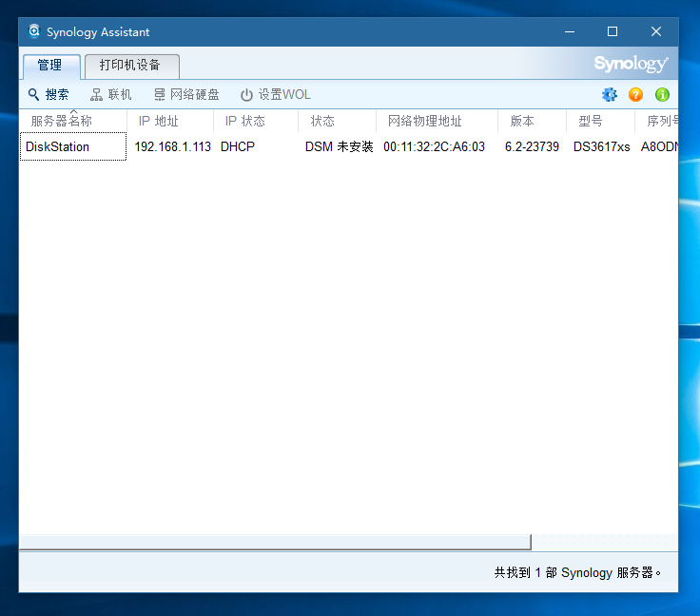Open the 网络硬盘 network drive tool
The image size is (700, 616).
pos(160,95)
